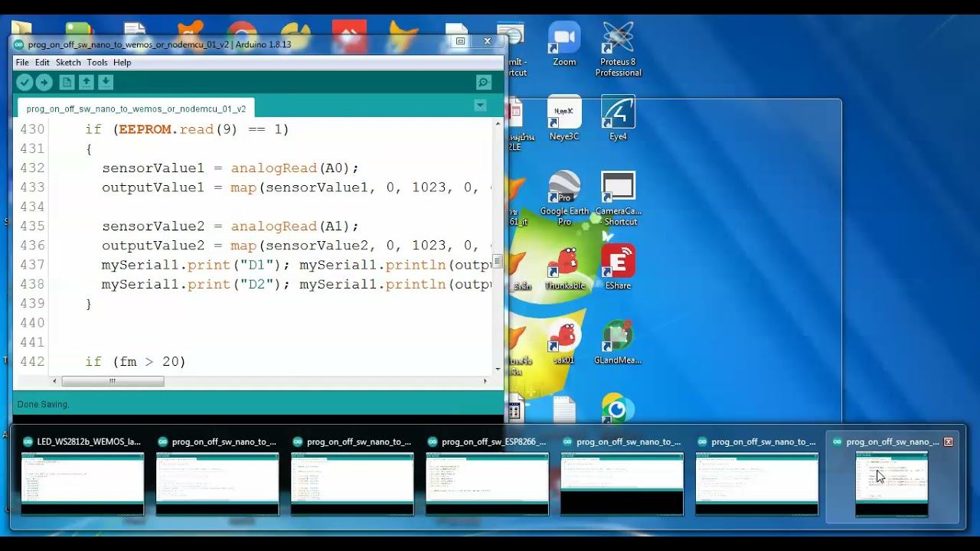The width and height of the screenshot is (980, 551).
Task: Select the Thunkable desktop icon
Action: [564, 268]
